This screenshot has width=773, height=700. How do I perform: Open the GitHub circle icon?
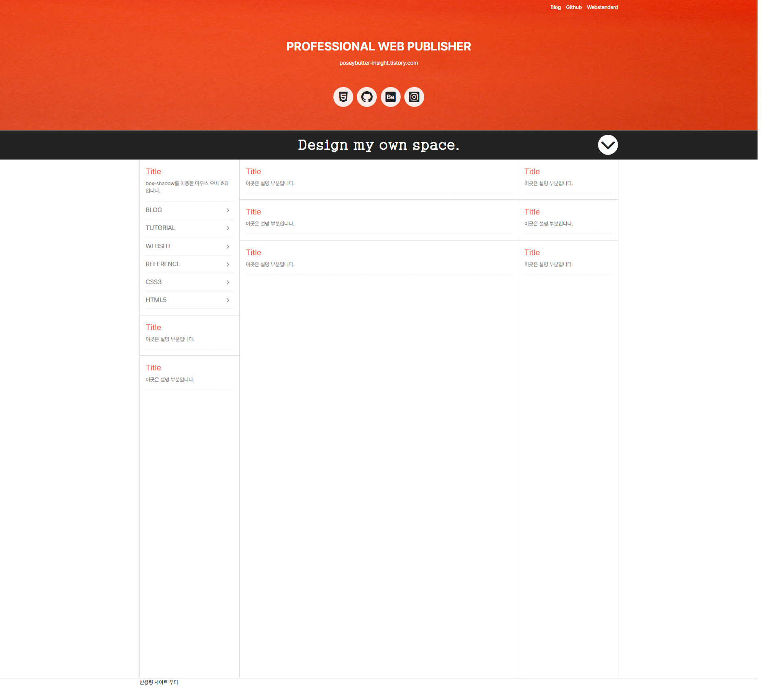click(367, 97)
